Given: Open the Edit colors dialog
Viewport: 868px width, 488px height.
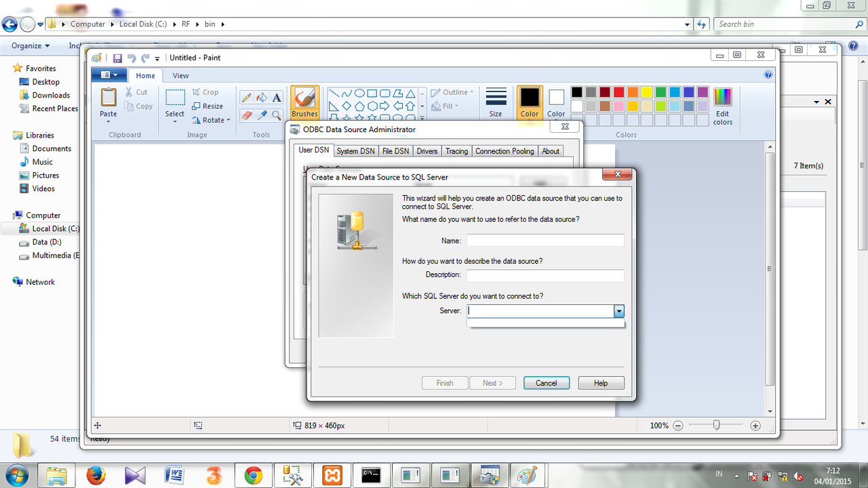Looking at the screenshot, I should click(723, 106).
